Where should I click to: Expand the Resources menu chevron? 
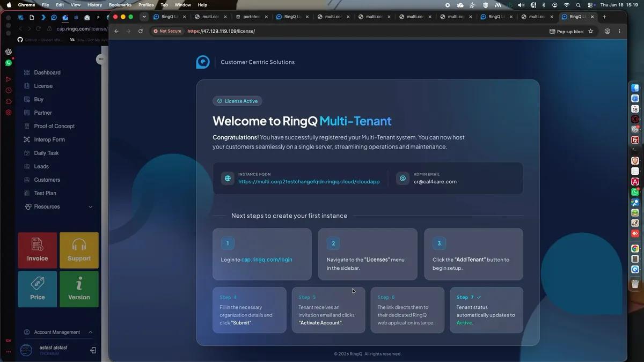point(90,207)
